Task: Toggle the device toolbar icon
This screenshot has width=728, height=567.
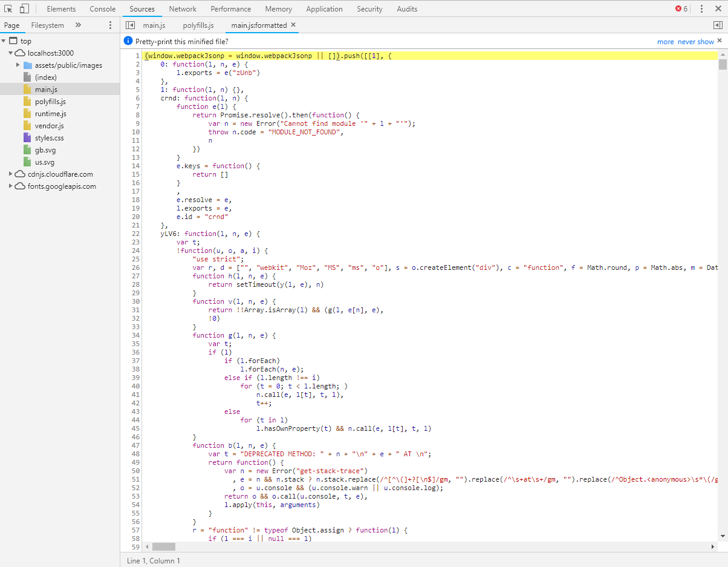Action: pos(24,9)
